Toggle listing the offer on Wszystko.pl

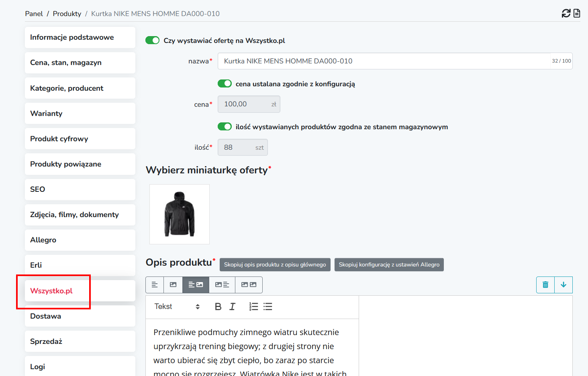point(153,41)
